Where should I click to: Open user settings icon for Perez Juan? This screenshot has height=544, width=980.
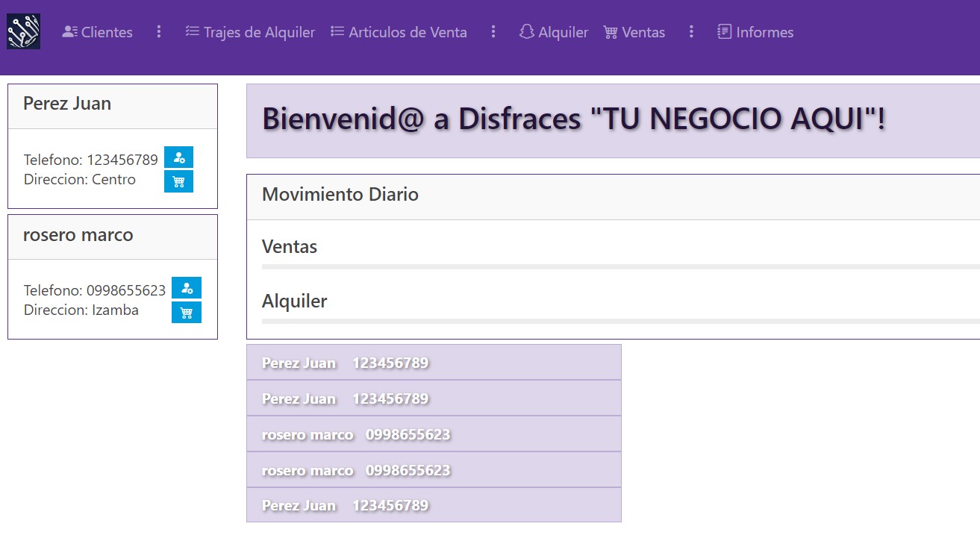click(x=178, y=157)
